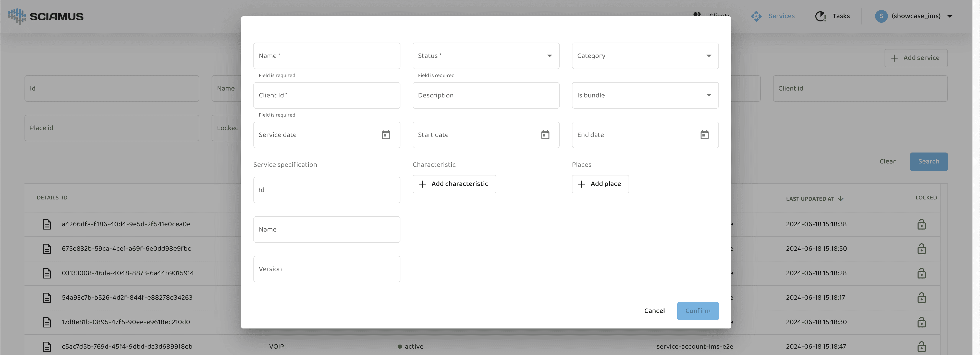Open details document icon for a4266dfa service
Screen dimensions: 980x355
tap(47, 224)
